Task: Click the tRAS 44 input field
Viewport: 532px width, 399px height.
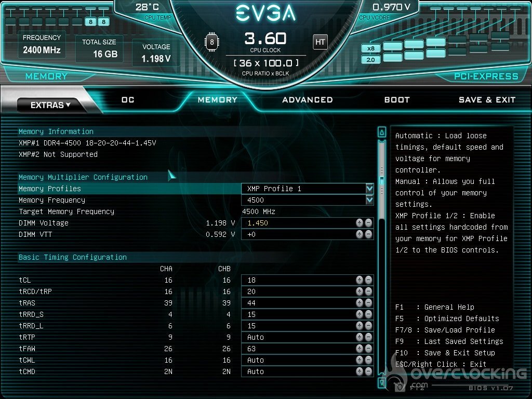Action: coord(308,303)
